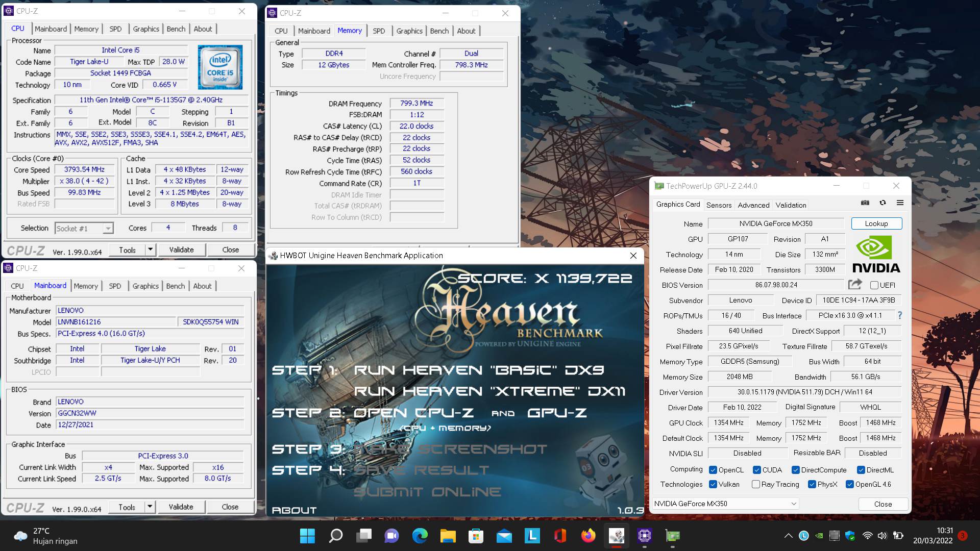Switch to Advanced tab in GPU-Z
980x551 pixels.
click(753, 205)
